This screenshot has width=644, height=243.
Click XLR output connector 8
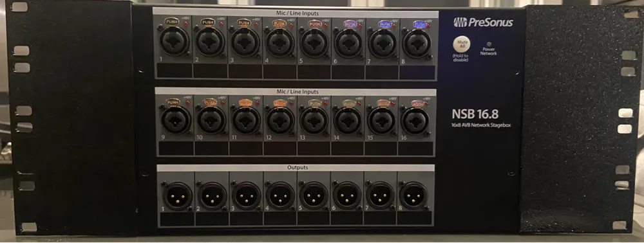click(x=413, y=195)
